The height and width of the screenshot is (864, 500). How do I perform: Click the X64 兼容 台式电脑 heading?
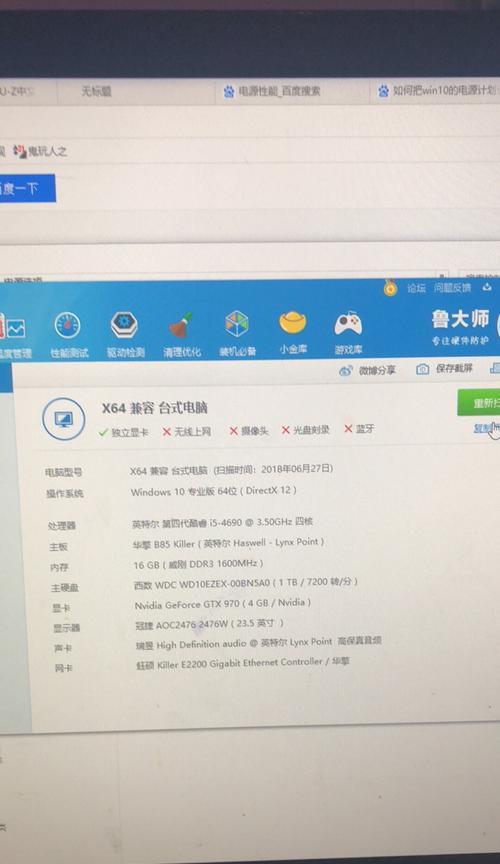pyautogui.click(x=155, y=408)
